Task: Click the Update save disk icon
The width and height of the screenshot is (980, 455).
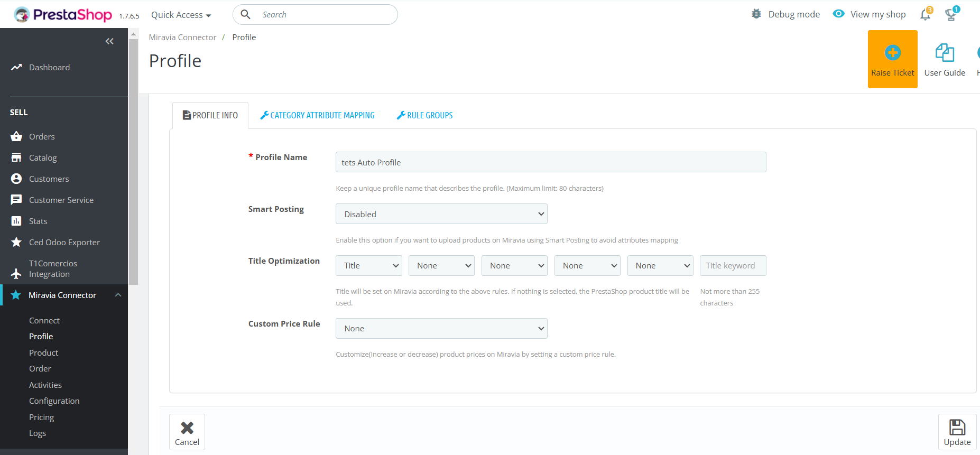Action: 957,427
